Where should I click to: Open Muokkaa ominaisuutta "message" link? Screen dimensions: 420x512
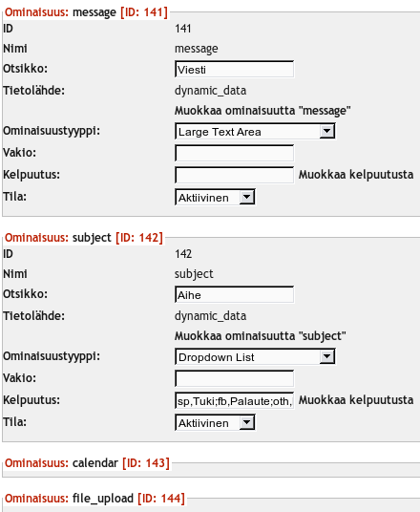[x=262, y=111]
